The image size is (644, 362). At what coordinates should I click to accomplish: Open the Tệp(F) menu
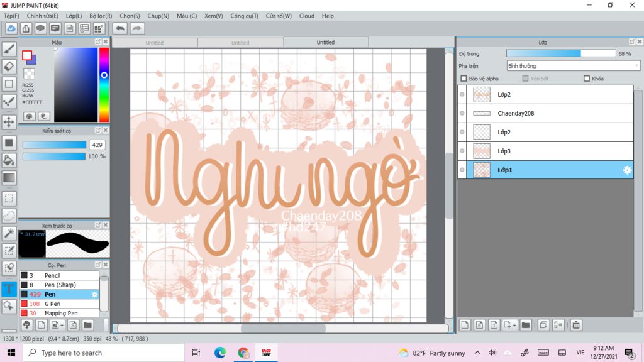[x=11, y=16]
